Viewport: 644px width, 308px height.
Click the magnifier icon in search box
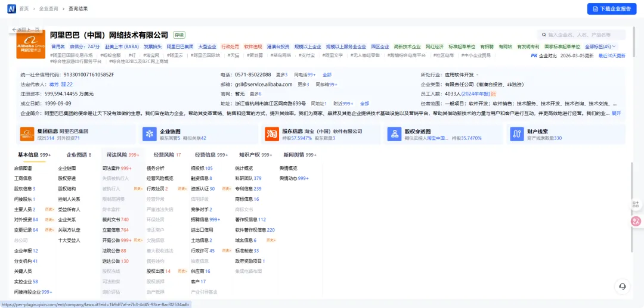(x=544, y=35)
